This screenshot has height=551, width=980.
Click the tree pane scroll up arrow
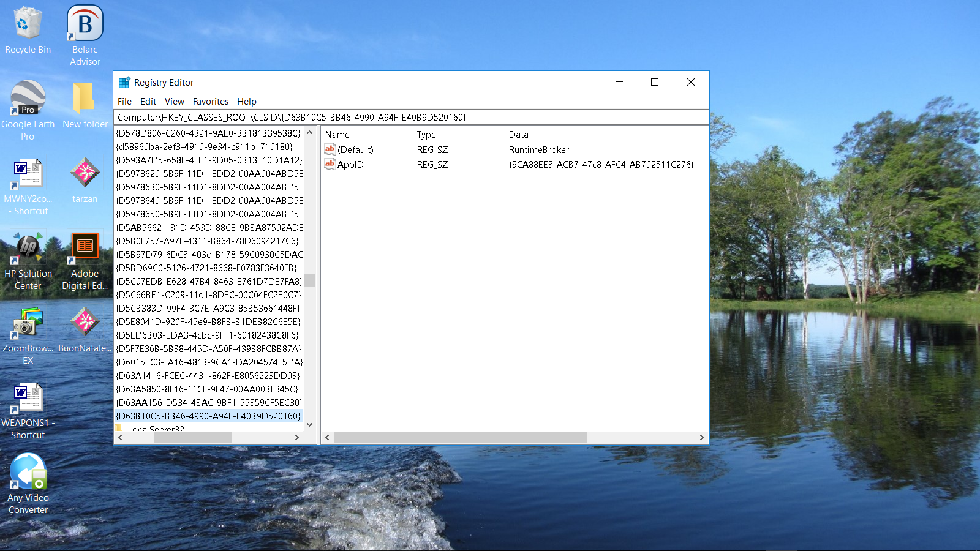click(310, 133)
